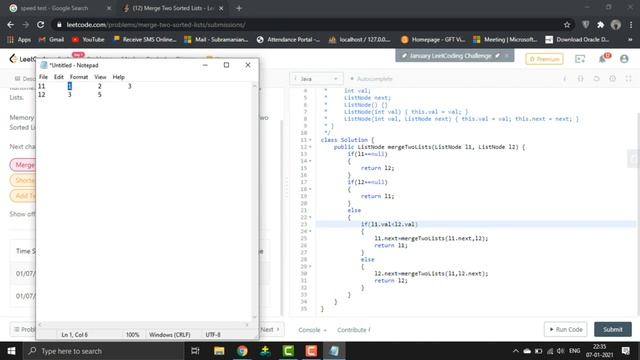640x360 pixels.
Task: Open the Java language dropdown
Action: [x=316, y=79]
